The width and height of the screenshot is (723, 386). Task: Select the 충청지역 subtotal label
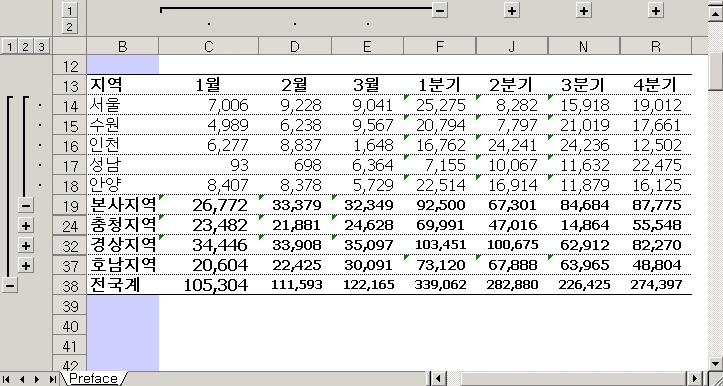[123, 225]
